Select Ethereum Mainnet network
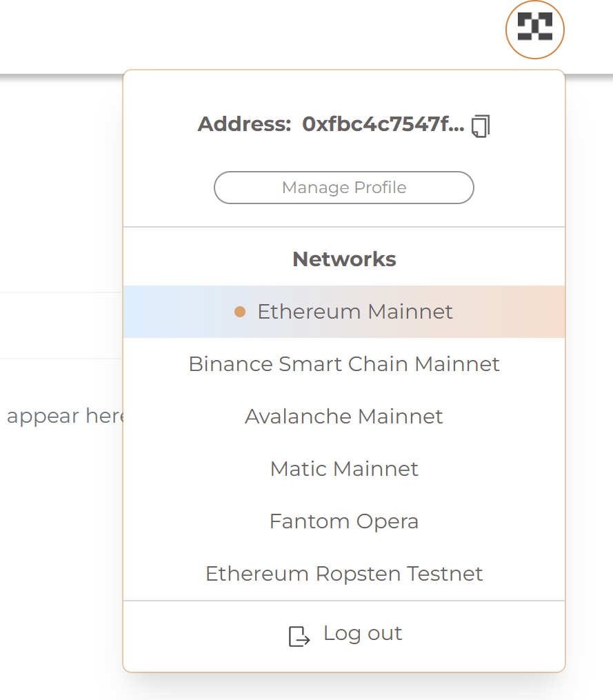The height and width of the screenshot is (700, 613). coord(344,312)
